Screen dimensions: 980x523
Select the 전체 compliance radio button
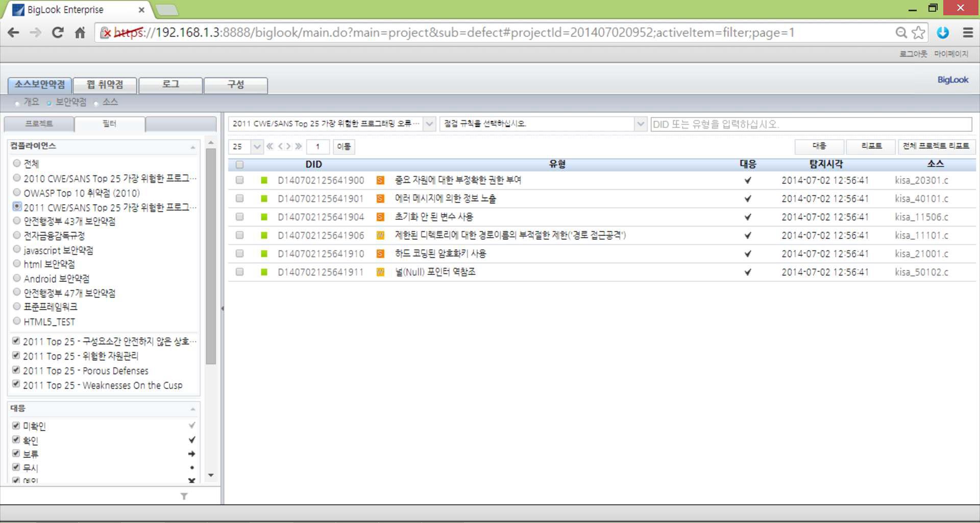17,163
